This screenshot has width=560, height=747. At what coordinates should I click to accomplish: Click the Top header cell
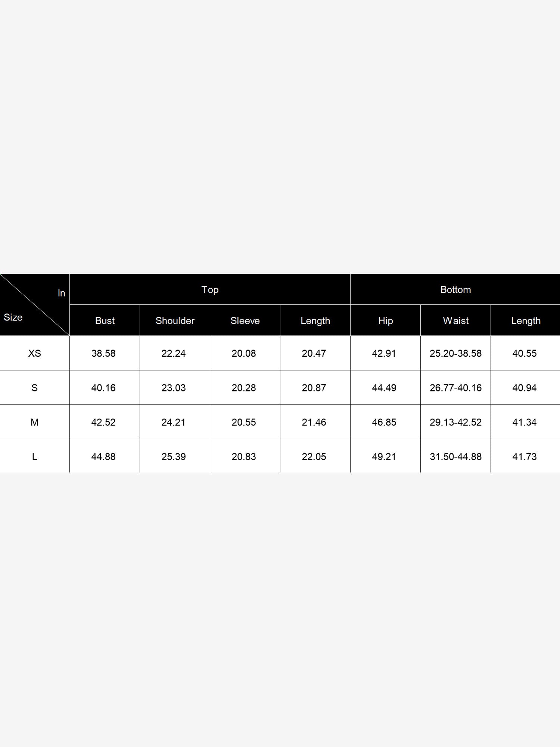[210, 289]
